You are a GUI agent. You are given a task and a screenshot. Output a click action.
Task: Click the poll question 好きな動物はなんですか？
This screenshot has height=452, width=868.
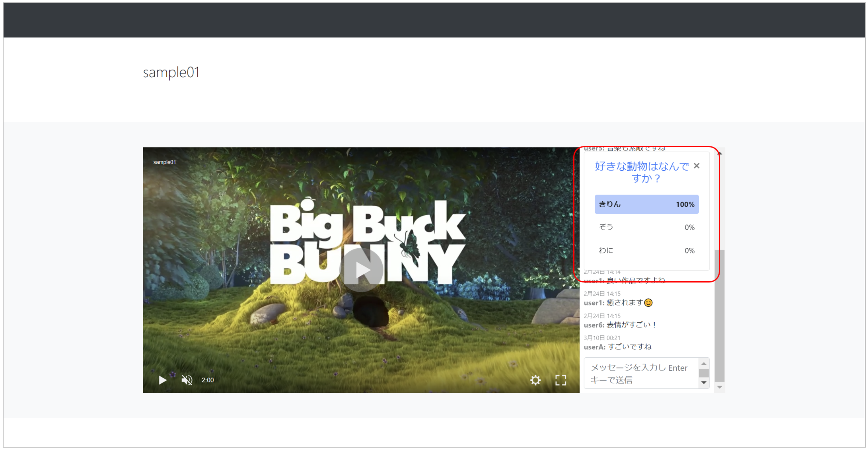point(642,172)
